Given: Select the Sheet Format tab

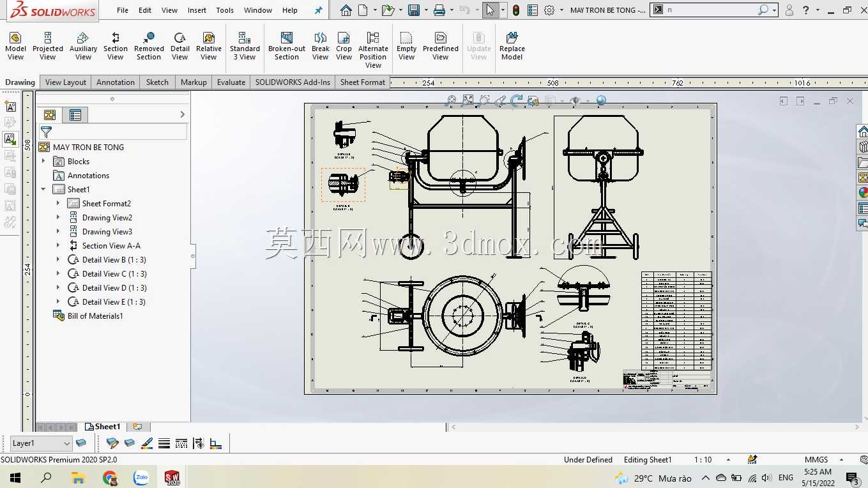Looking at the screenshot, I should pos(363,82).
